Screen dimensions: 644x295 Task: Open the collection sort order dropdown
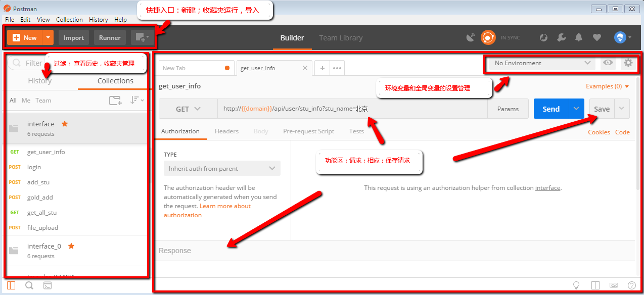point(136,101)
